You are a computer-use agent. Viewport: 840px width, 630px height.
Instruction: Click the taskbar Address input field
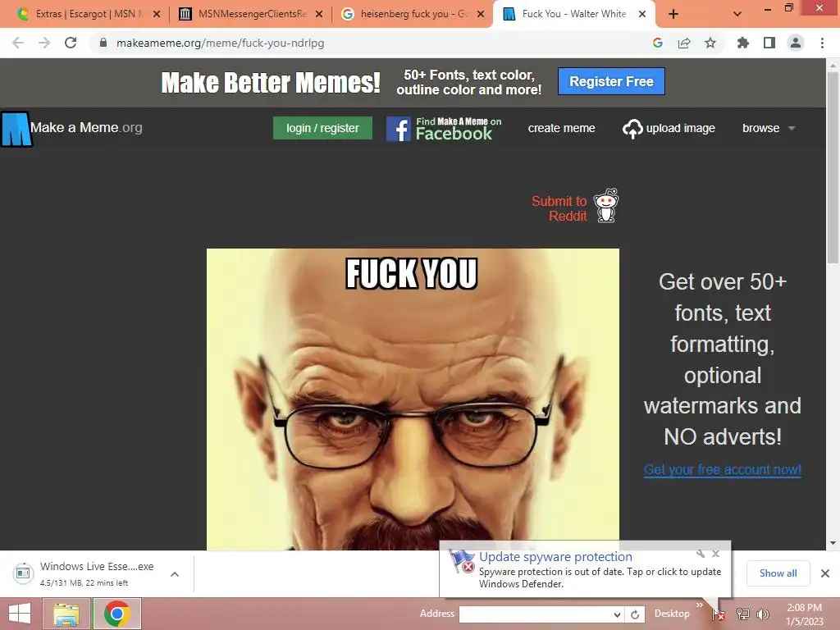click(x=536, y=614)
